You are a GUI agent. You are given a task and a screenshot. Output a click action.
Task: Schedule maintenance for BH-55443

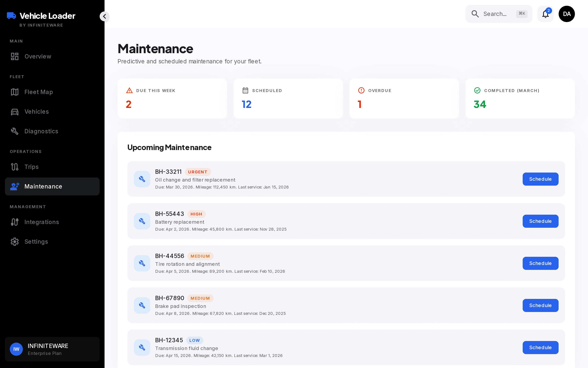click(x=540, y=221)
